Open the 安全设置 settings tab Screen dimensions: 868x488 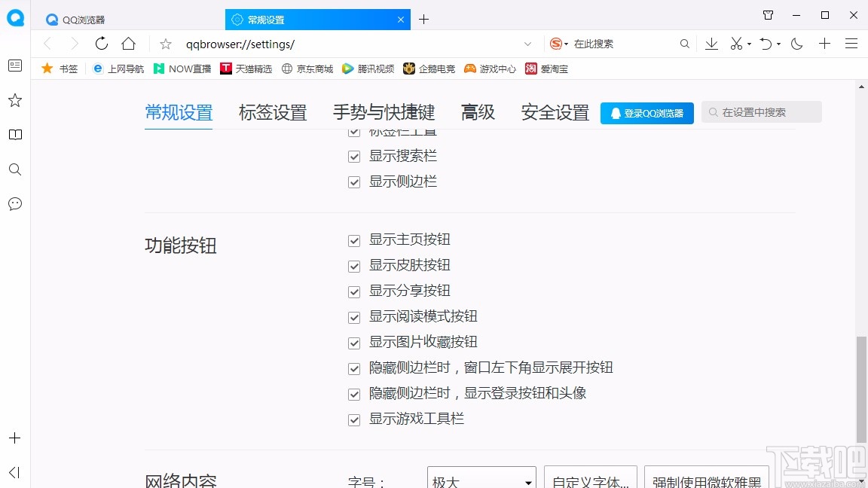coord(555,112)
